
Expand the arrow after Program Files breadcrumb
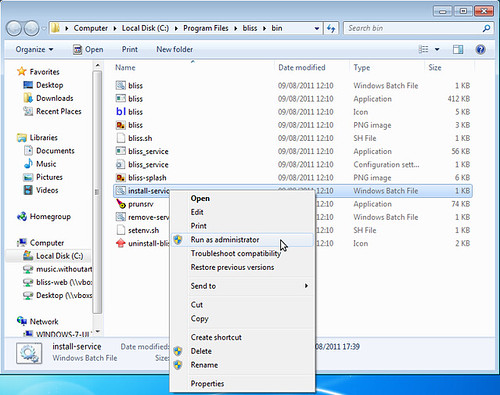point(236,28)
